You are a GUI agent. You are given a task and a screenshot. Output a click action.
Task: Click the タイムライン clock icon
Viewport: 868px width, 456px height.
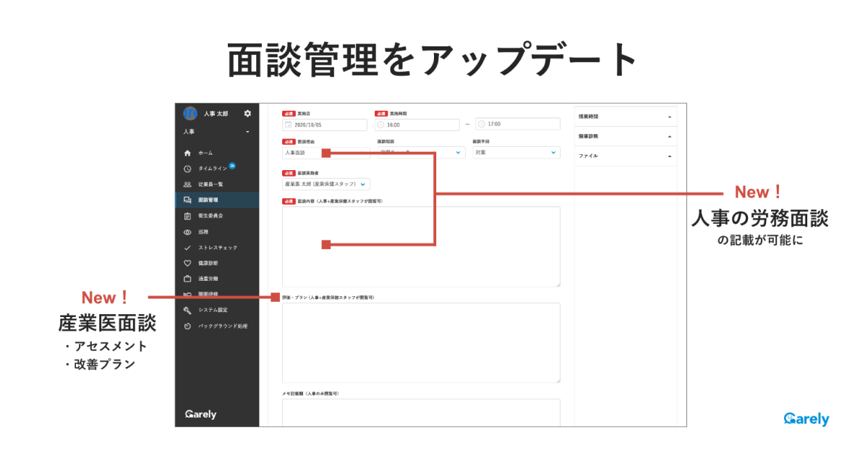tap(187, 169)
